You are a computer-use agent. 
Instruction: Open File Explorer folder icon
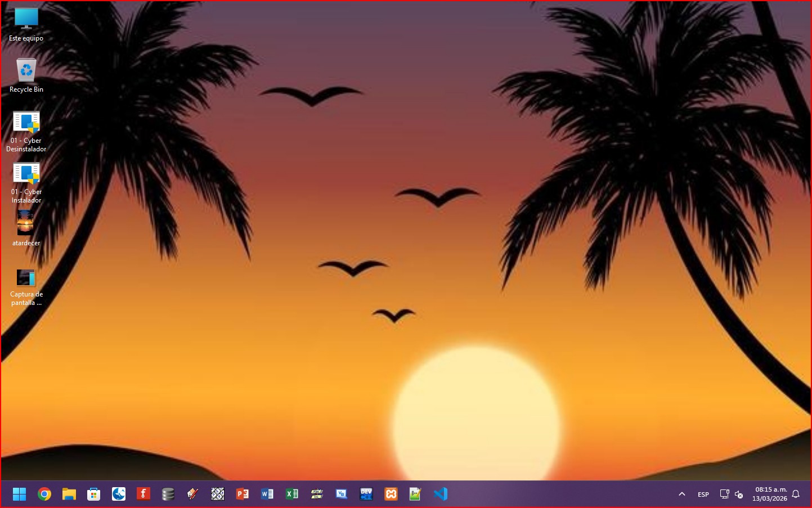click(x=69, y=494)
